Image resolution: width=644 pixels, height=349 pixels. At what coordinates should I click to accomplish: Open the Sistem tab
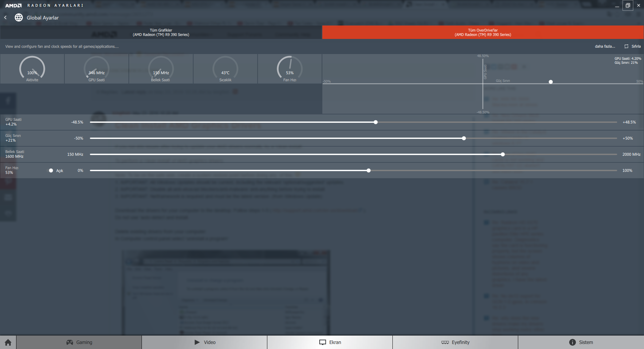pyautogui.click(x=581, y=342)
